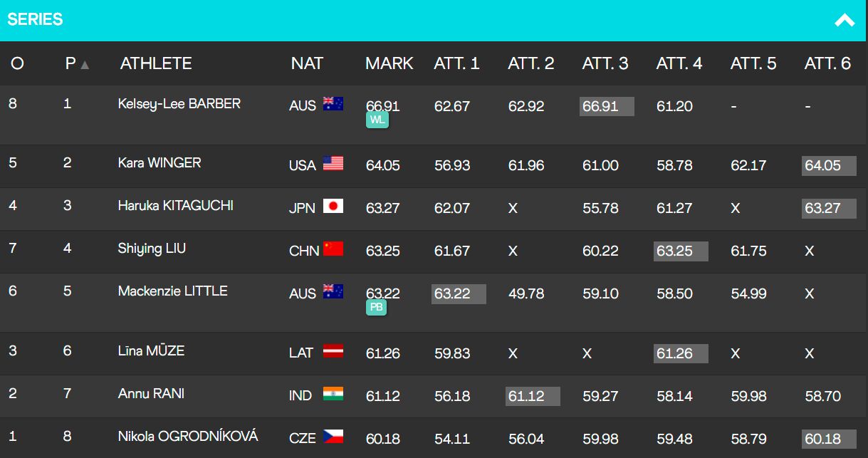Viewport: 868px width, 458px height.
Task: Click the SERIES header title
Action: [x=35, y=20]
